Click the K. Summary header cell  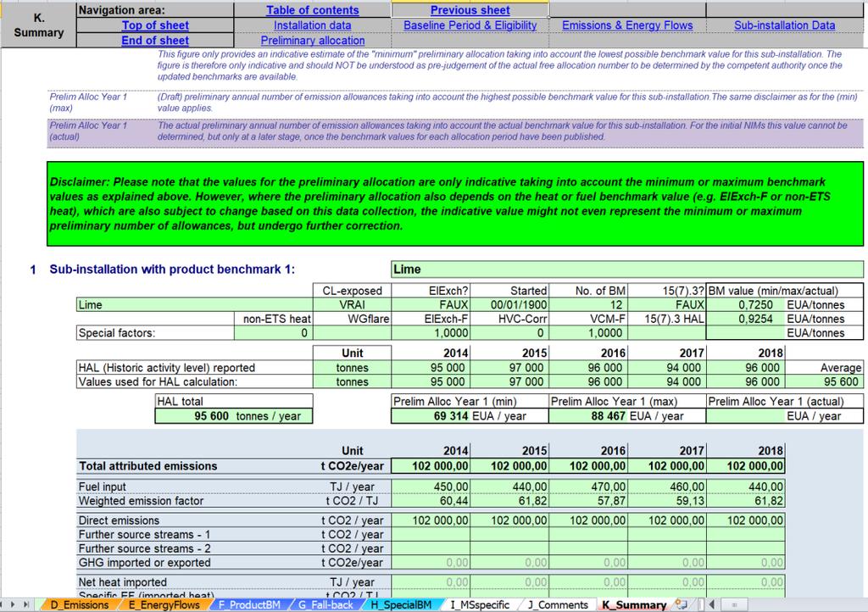pos(39,25)
